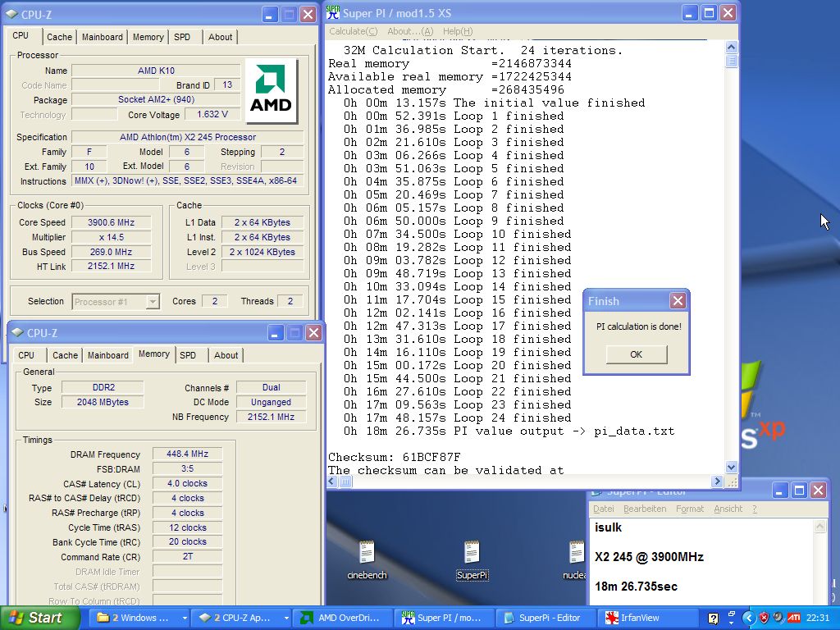Click the lower CPU-Z Memory window title icon
Screen dimensions: 840x630
tap(17, 332)
